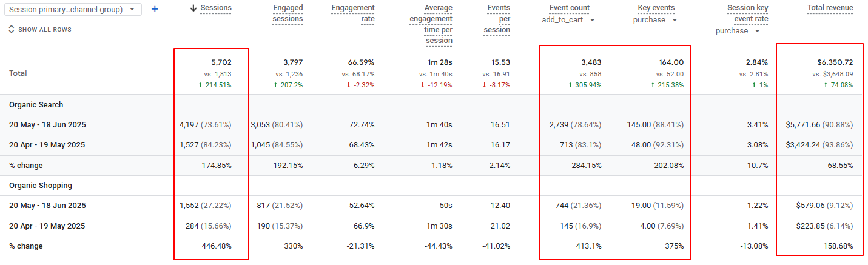Image resolution: width=868 pixels, height=265 pixels.
Task: Click the Total row label
Action: pos(18,73)
